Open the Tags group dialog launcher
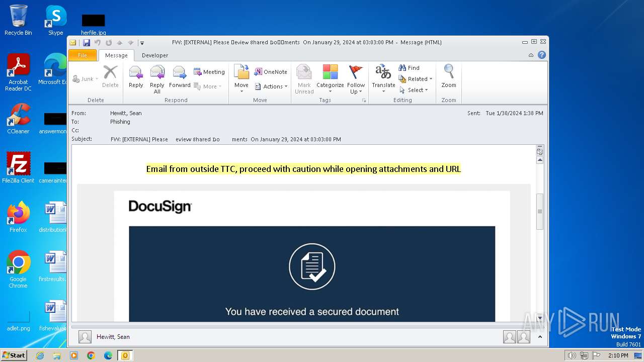 coord(364,101)
